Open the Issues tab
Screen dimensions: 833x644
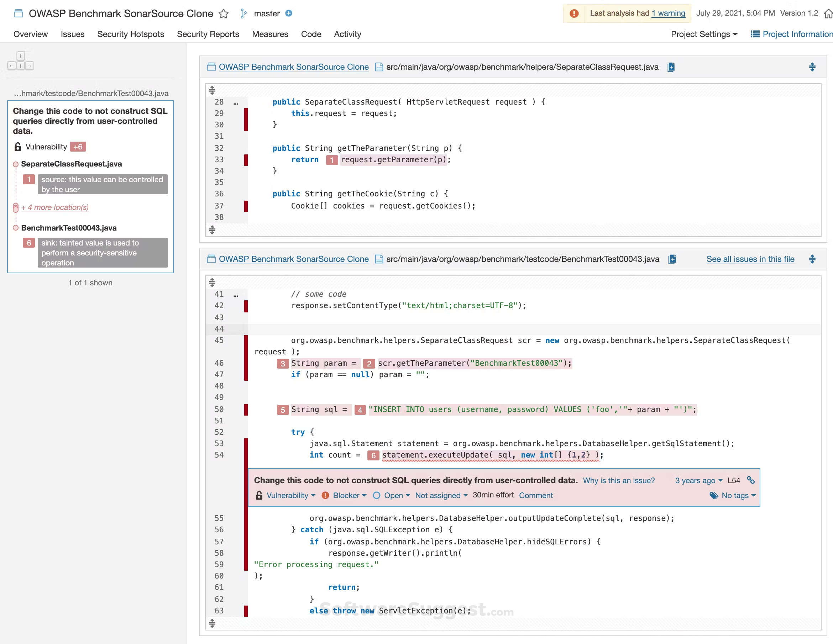pos(73,34)
